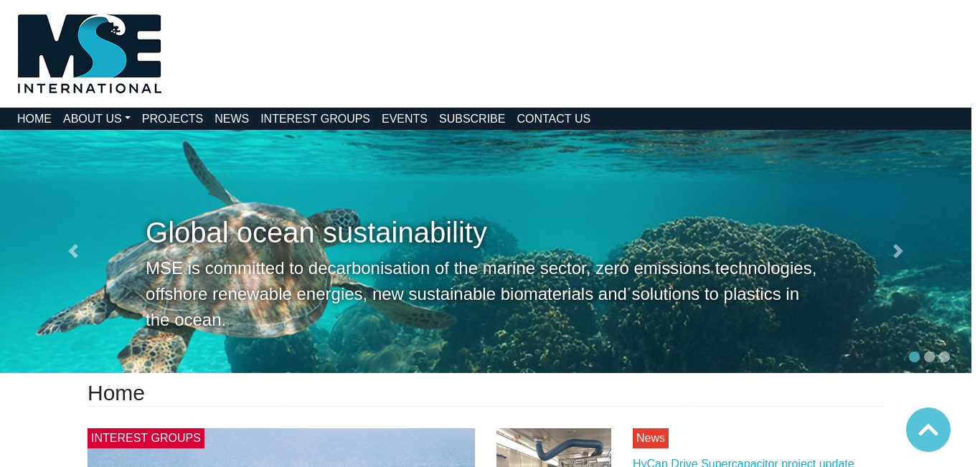980x467 pixels.
Task: Click the Global ocean sustainability slide heading
Action: pyautogui.click(x=316, y=232)
